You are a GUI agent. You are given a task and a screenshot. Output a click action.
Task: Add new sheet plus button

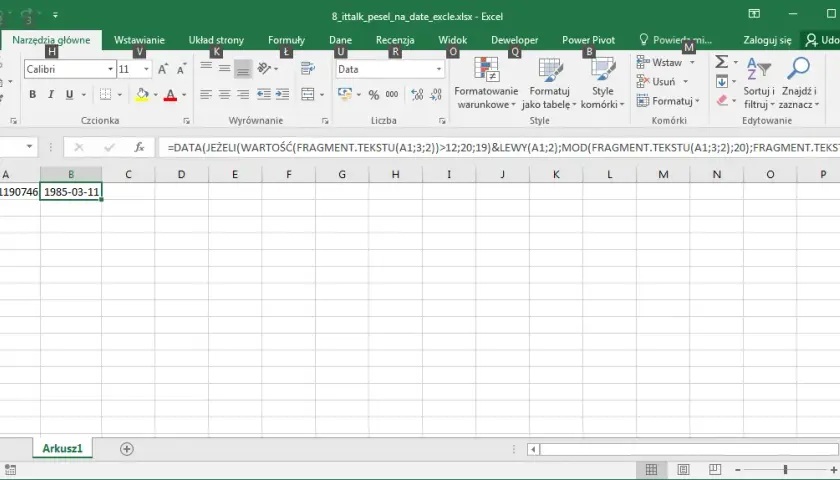(126, 449)
